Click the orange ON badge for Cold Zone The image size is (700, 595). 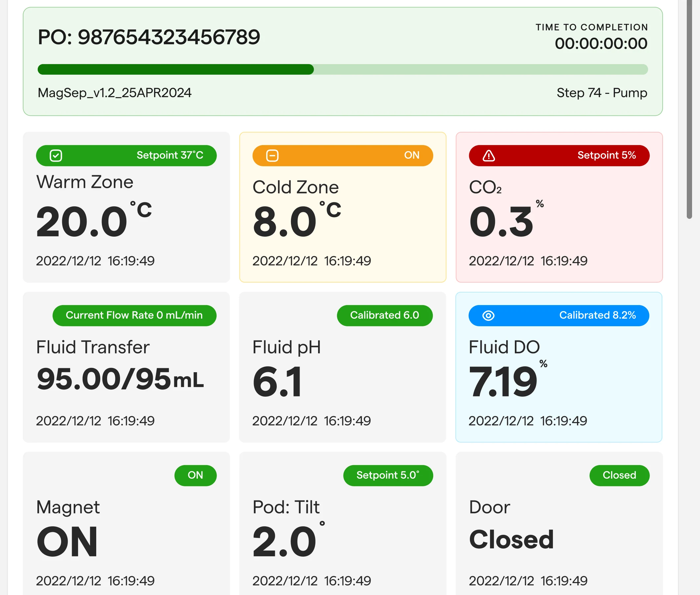[x=343, y=155]
